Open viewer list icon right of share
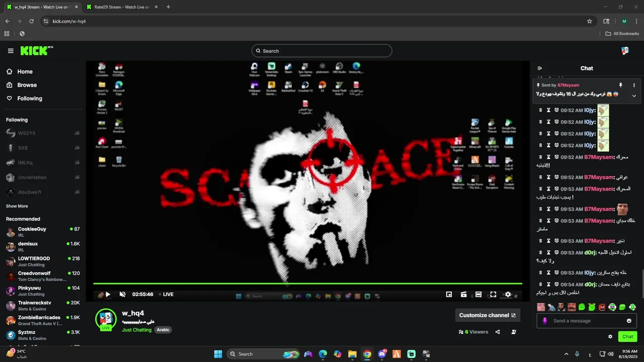The width and height of the screenshot is (644, 362). [514, 332]
